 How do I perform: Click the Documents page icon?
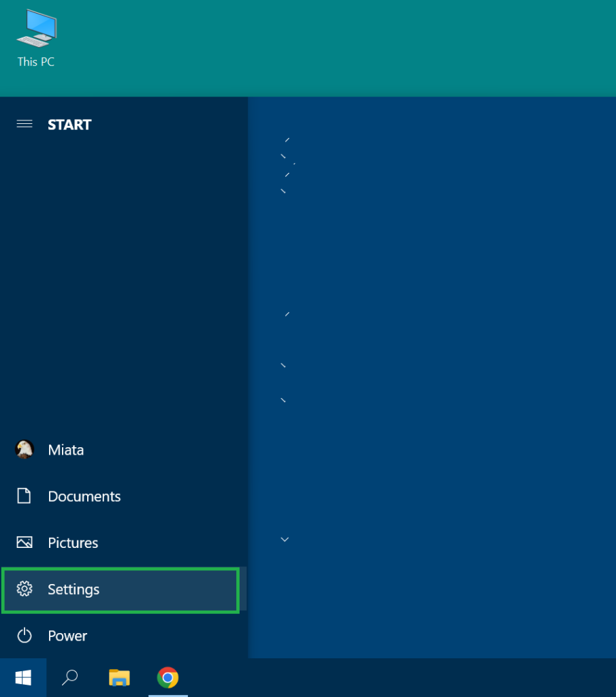pyautogui.click(x=25, y=496)
